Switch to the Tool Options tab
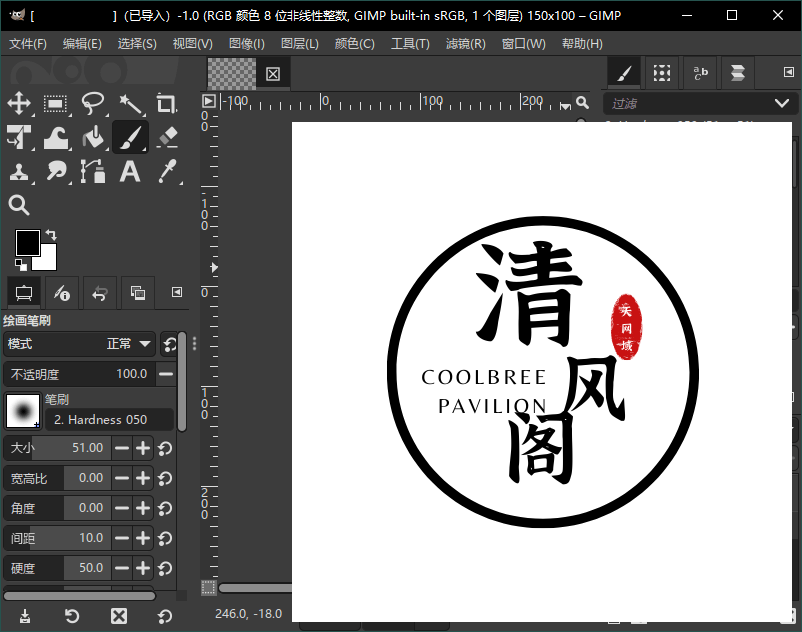 [x=24, y=293]
